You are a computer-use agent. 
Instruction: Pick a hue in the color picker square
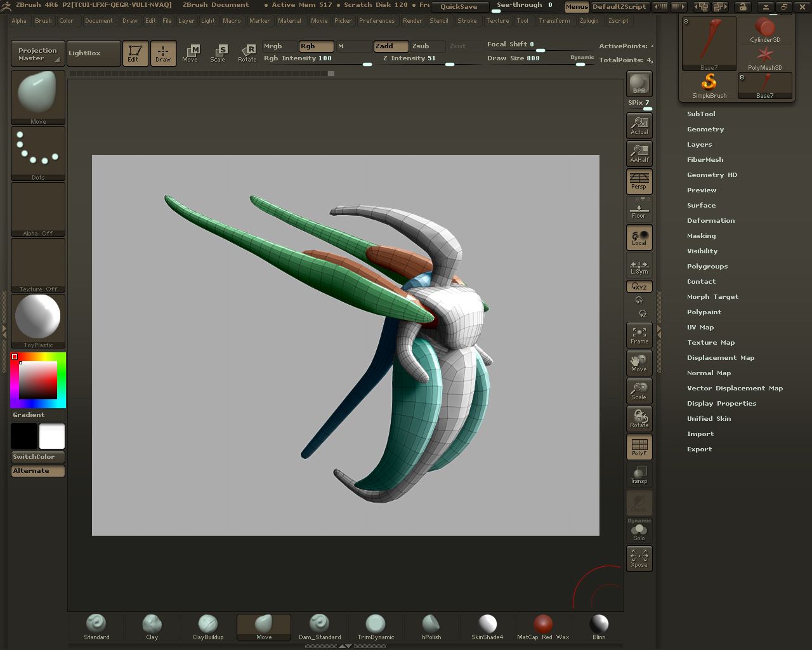point(38,380)
